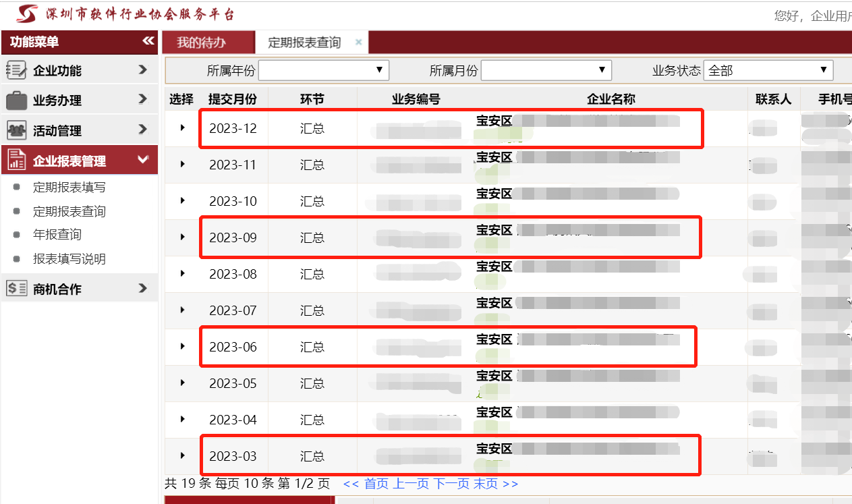The height and width of the screenshot is (504, 852).
Task: Jump to 末页 in pagination
Action: pyautogui.click(x=486, y=484)
